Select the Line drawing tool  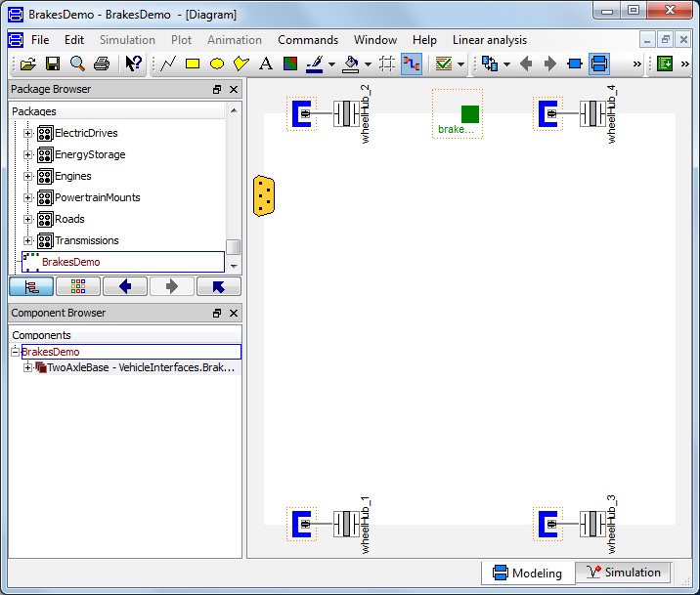tap(168, 64)
